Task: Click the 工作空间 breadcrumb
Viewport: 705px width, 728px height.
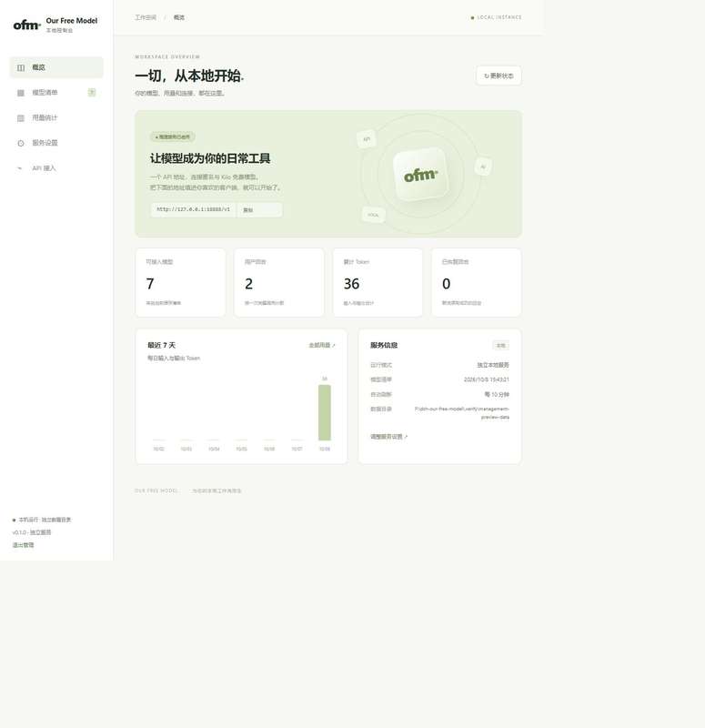Action: (146, 17)
